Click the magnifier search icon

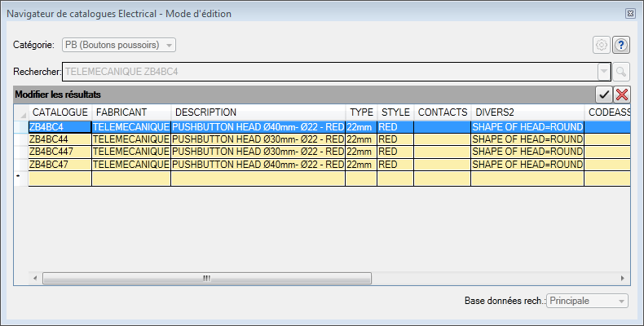621,72
